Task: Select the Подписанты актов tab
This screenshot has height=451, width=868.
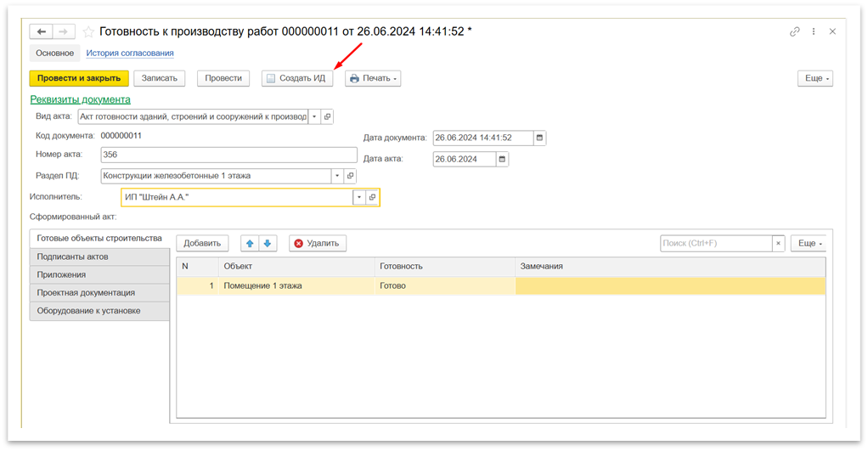Action: point(73,257)
